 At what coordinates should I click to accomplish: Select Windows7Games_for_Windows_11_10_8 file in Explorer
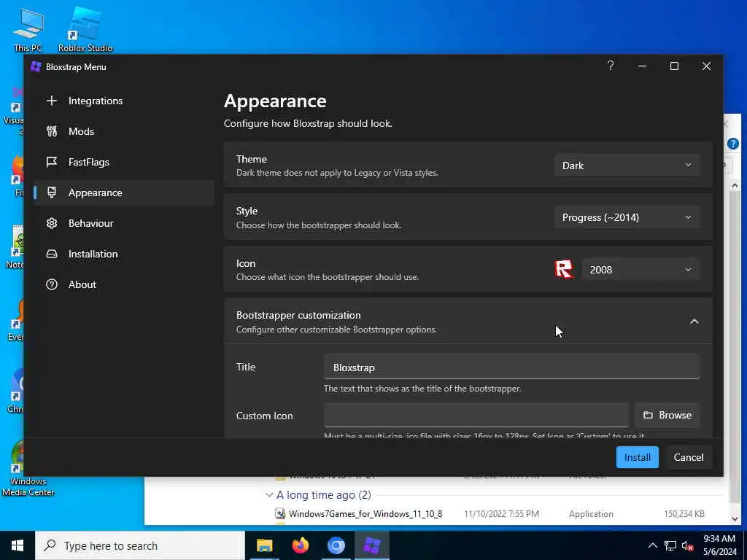(365, 514)
